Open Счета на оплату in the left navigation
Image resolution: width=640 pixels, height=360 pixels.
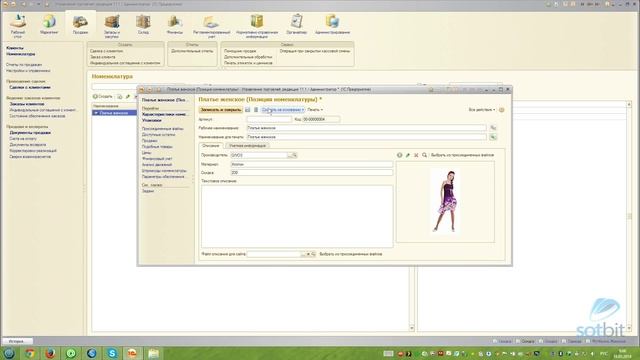(23, 139)
